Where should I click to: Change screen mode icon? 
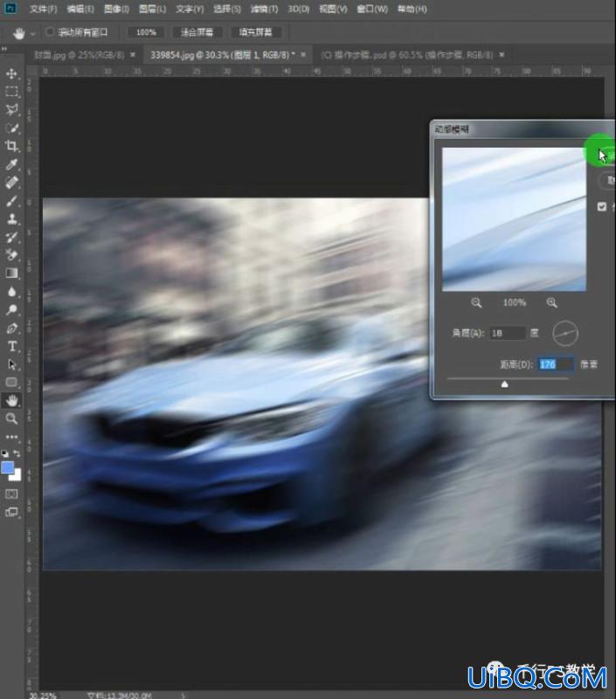11,512
